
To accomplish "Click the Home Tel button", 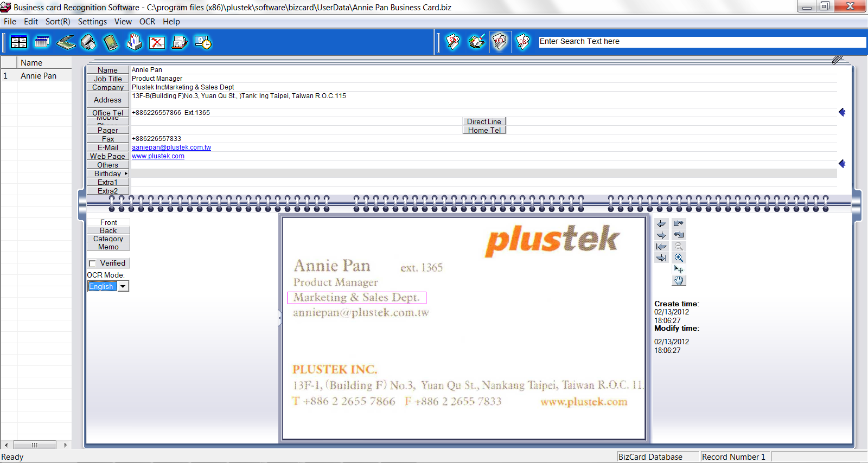I will [484, 130].
